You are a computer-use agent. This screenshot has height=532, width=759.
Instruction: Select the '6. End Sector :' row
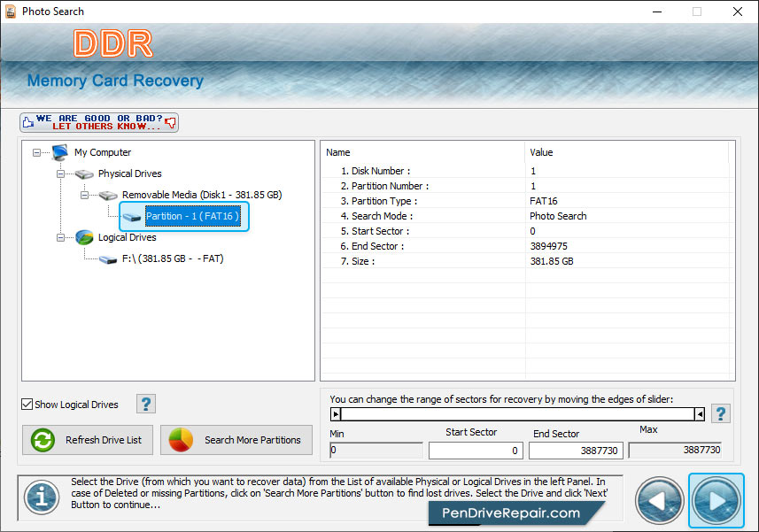(x=525, y=246)
